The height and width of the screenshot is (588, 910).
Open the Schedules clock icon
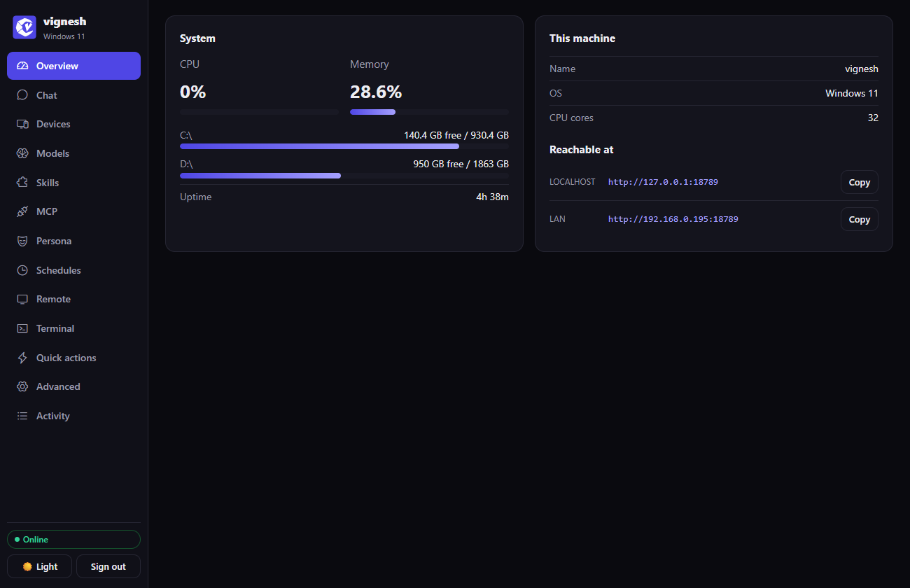(x=22, y=270)
